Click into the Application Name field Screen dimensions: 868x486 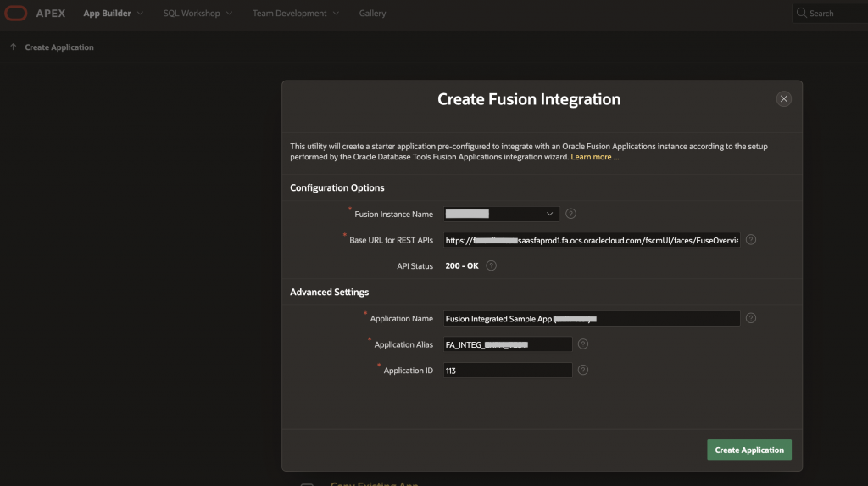tap(592, 319)
